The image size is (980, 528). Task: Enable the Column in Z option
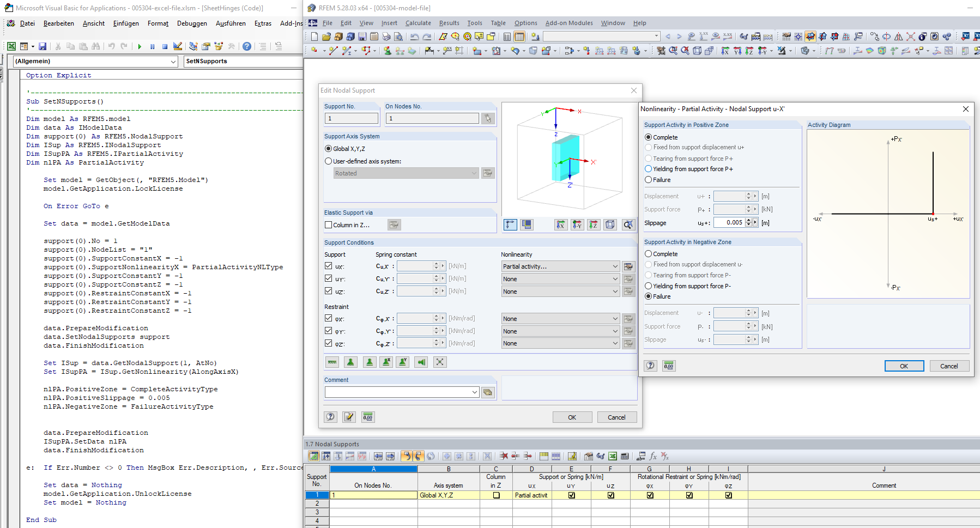point(329,224)
